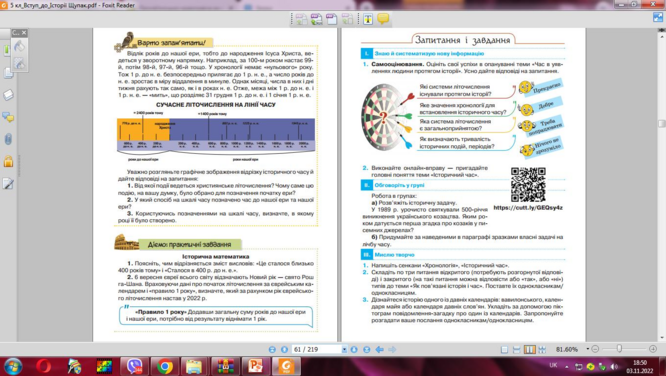666x376 pixels.
Task: Open the Comments panel in sidebar
Action: pos(8,117)
